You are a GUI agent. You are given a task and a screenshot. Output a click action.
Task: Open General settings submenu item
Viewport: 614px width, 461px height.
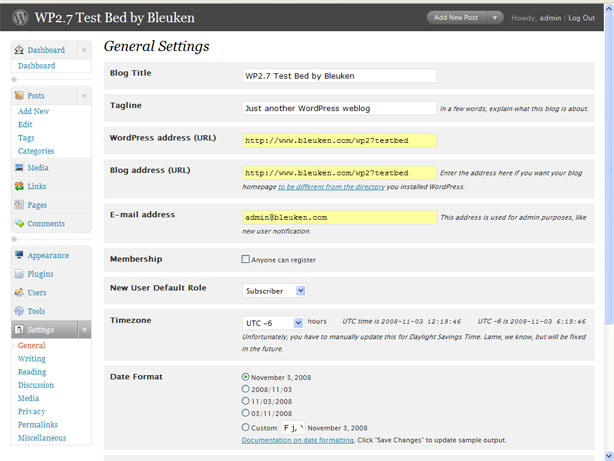[x=31, y=345]
